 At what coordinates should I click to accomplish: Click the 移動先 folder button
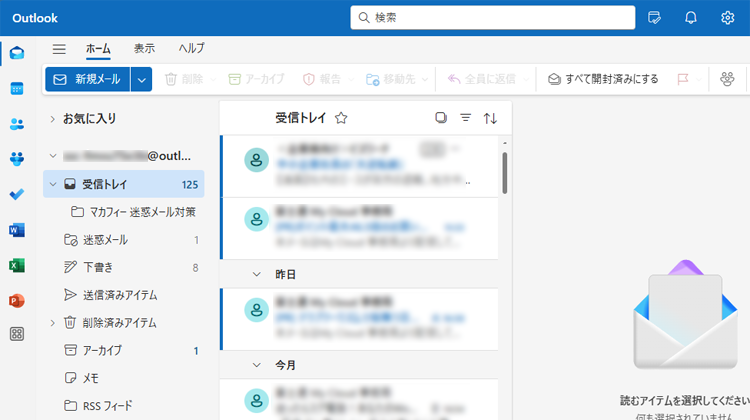click(x=390, y=79)
